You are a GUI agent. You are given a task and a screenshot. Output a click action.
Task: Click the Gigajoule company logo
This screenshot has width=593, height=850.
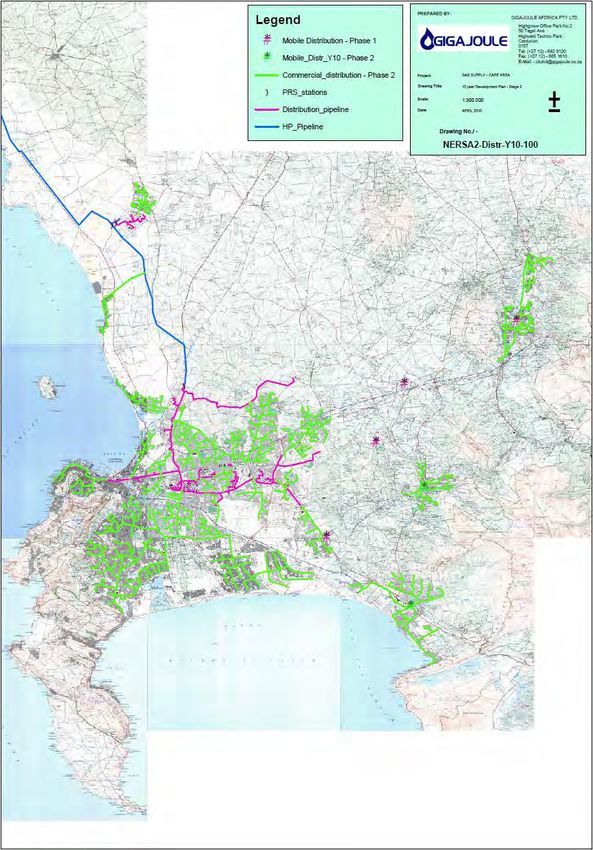pyautogui.click(x=463, y=42)
